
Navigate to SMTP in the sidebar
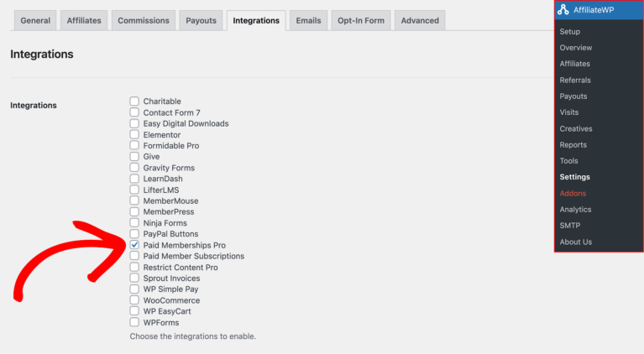click(570, 226)
